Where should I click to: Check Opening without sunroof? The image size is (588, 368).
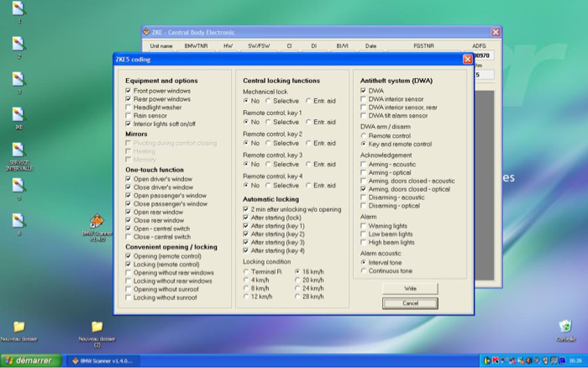coord(129,289)
